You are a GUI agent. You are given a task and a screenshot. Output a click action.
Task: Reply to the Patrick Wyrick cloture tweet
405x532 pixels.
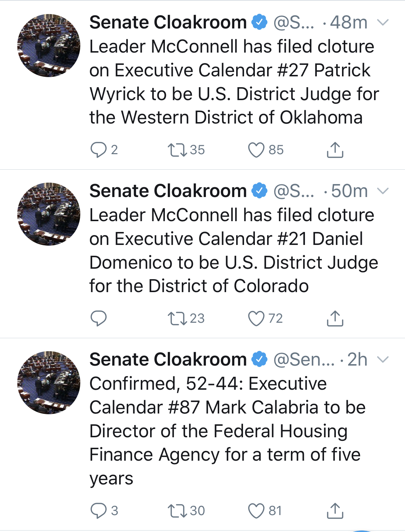[x=98, y=150]
